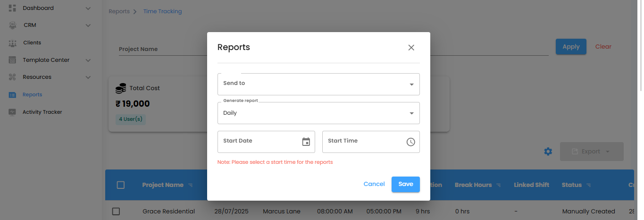The image size is (644, 220).
Task: Cancel the Reports dialog
Action: 374,184
